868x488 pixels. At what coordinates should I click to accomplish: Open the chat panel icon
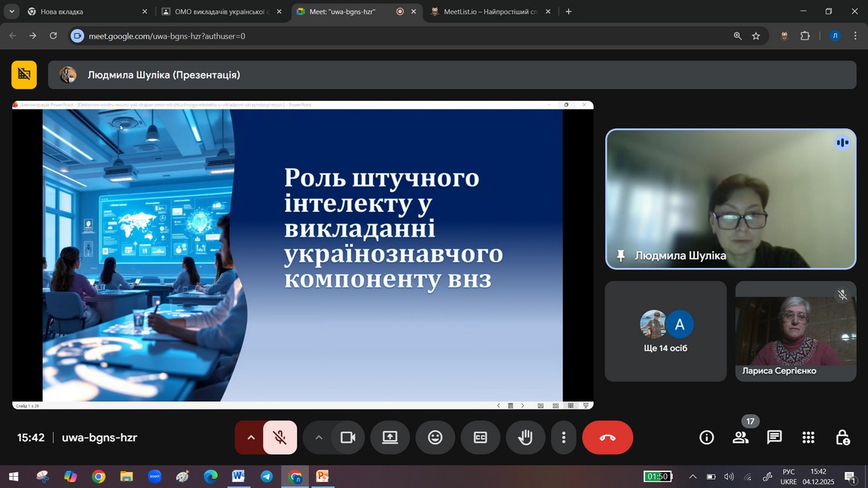click(x=774, y=438)
